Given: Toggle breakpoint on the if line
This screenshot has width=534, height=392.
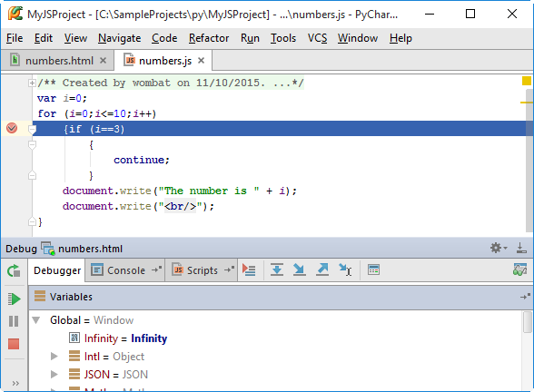Looking at the screenshot, I should 12,128.
